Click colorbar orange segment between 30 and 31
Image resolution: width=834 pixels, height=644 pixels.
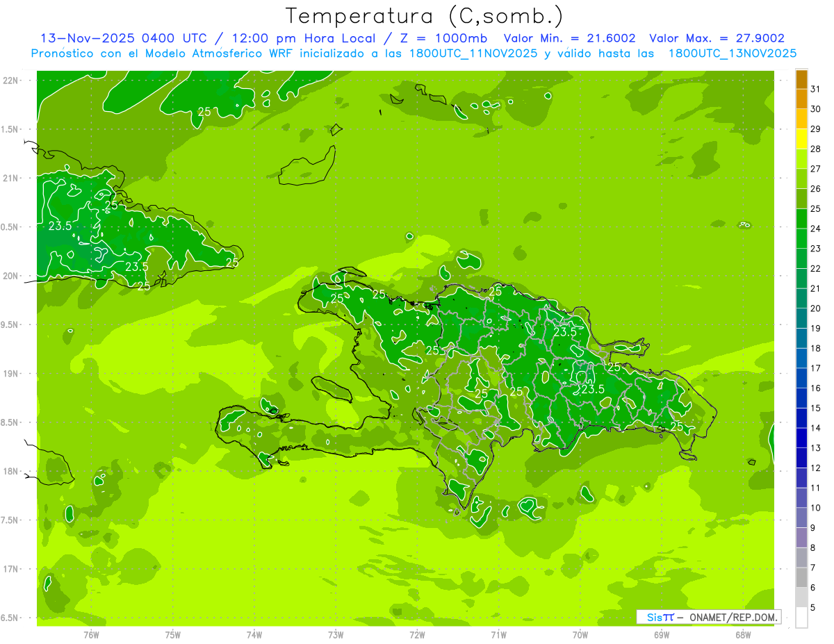click(801, 99)
